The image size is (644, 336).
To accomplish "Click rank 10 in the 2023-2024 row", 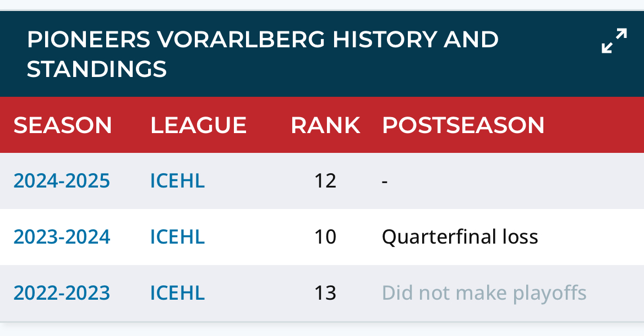I will pyautogui.click(x=325, y=237).
